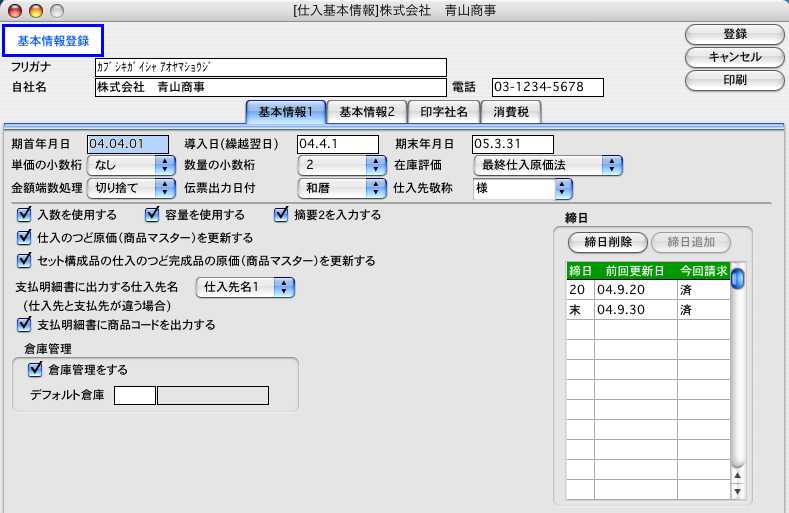Toggle 支払明細書に商品コードを出力する checkbox

tap(25, 325)
